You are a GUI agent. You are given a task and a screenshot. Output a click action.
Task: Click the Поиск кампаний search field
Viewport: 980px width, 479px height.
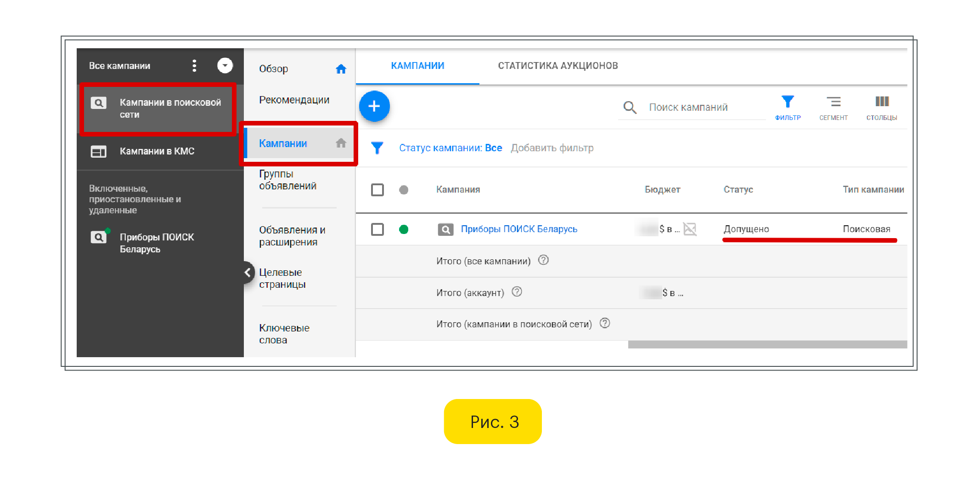coord(703,108)
